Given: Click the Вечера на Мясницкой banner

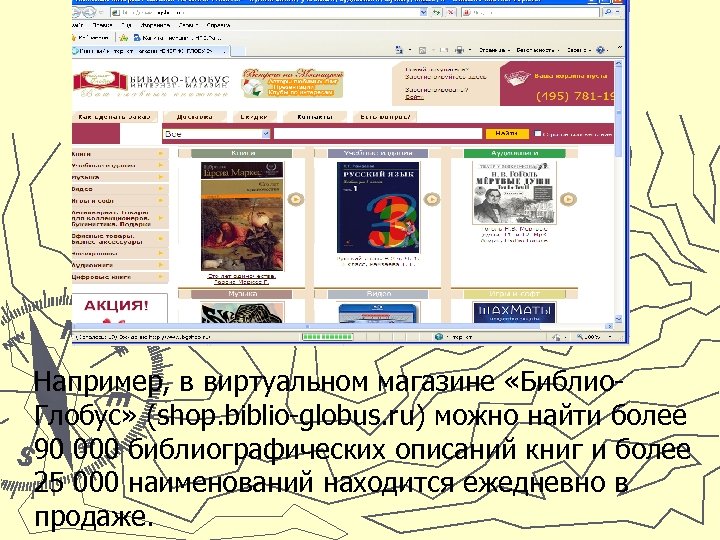Looking at the screenshot, I should pyautogui.click(x=292, y=83).
